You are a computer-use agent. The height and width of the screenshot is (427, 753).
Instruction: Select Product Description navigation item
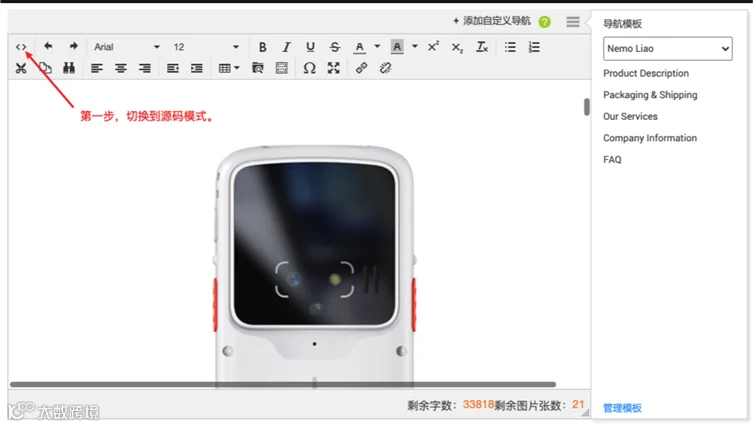(x=646, y=73)
